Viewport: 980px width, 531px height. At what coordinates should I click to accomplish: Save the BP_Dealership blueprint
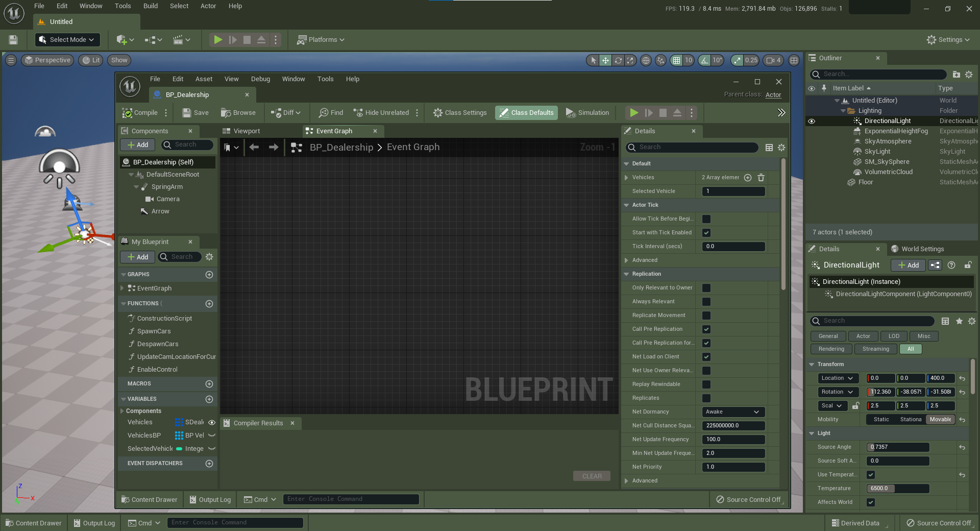pyautogui.click(x=195, y=113)
